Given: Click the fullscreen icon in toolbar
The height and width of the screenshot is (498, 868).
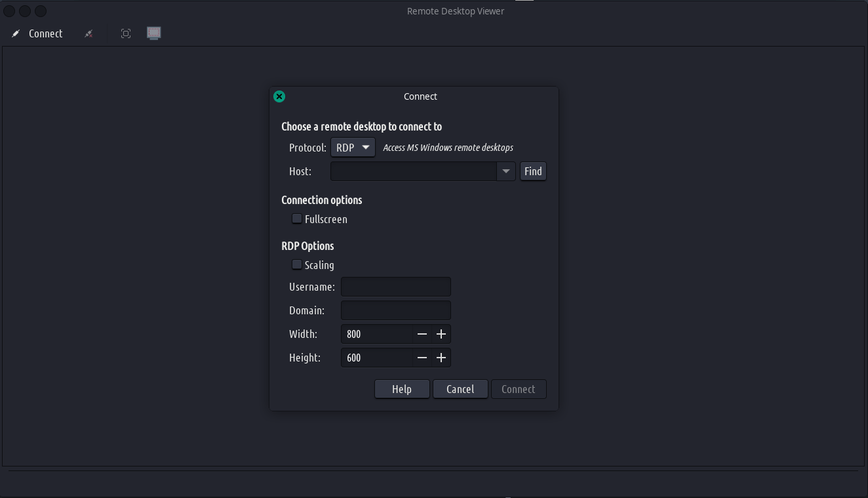Looking at the screenshot, I should (x=126, y=33).
